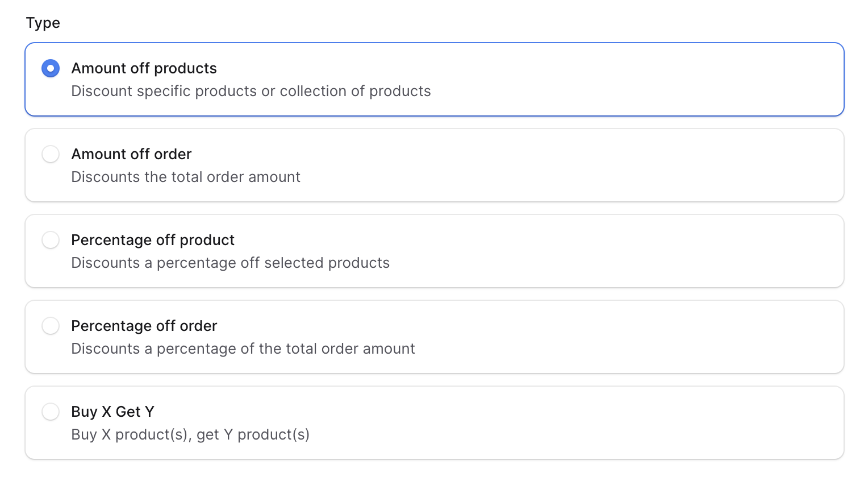Viewport: 868px width, 489px height.
Task: Click 'Discounts a percentage off selected products' text
Action: pos(230,263)
